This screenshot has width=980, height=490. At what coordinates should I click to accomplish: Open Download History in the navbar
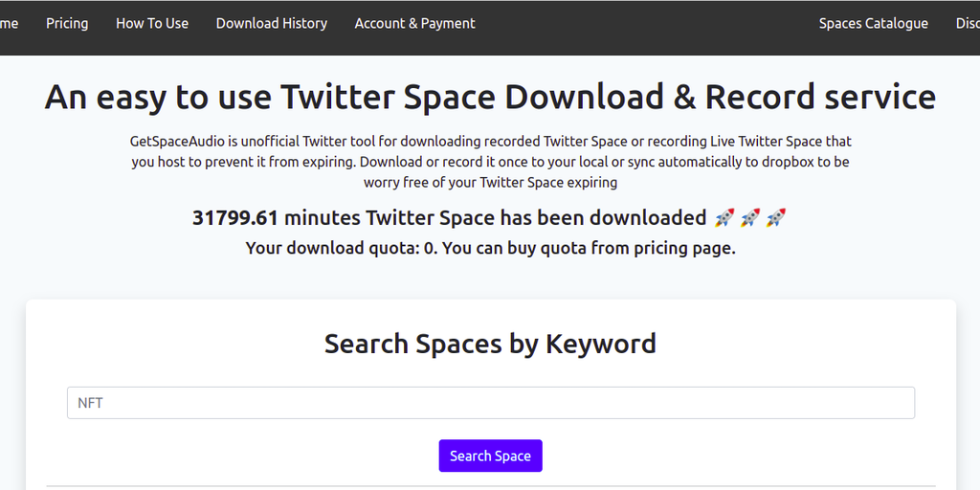[x=271, y=23]
